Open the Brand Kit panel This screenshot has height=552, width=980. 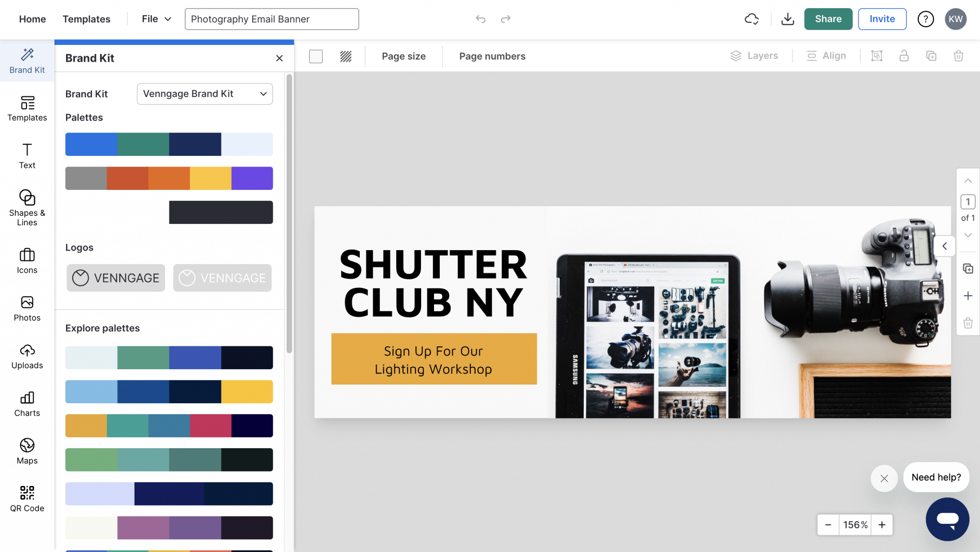click(x=27, y=61)
